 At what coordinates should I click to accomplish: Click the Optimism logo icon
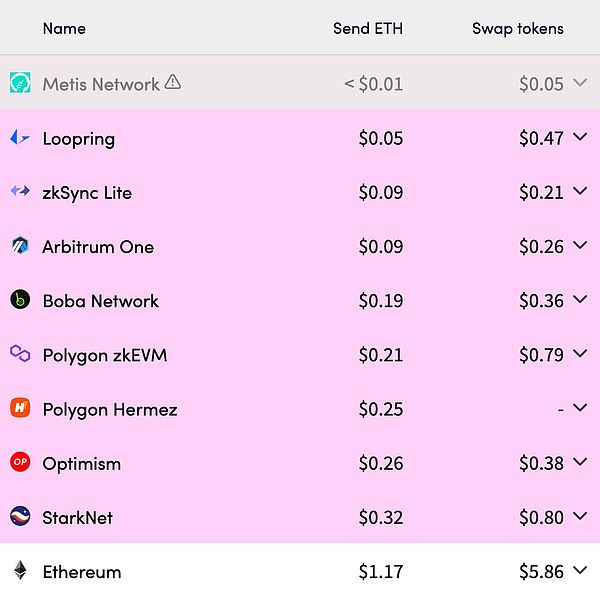[x=20, y=462]
